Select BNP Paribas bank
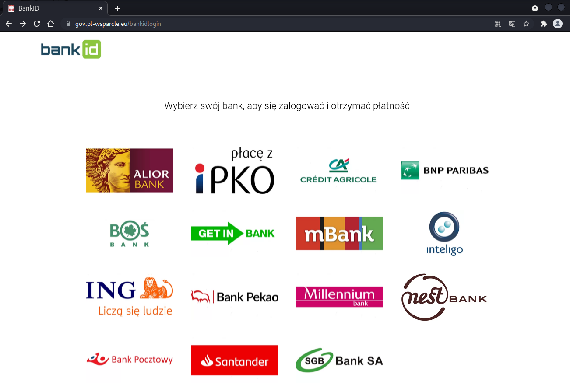The height and width of the screenshot is (392, 570). [x=445, y=170]
